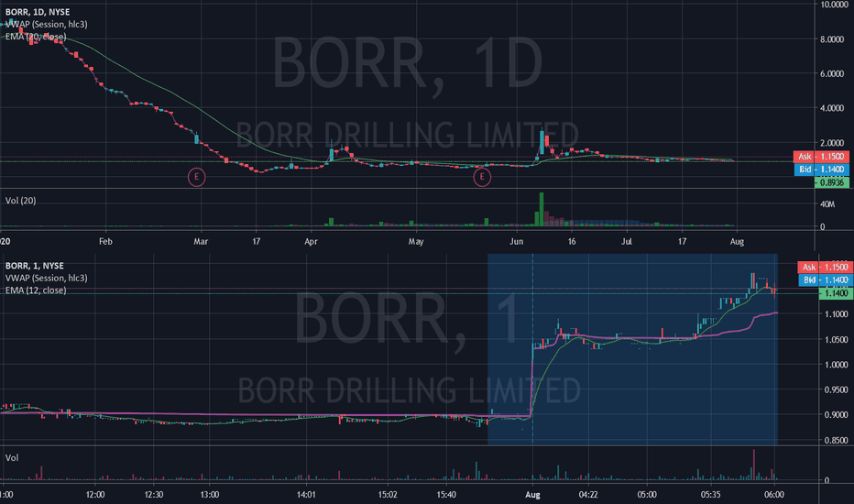
Task: Click the 2.0000 price axis label
Action: [x=832, y=143]
